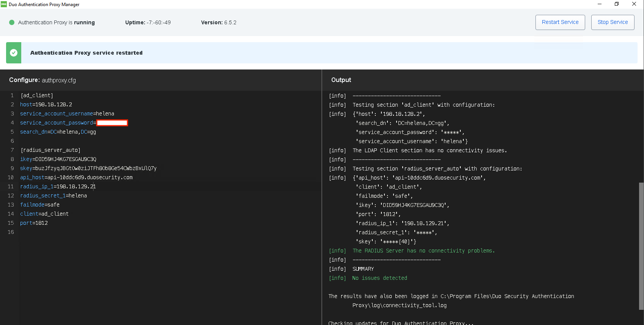Image resolution: width=644 pixels, height=325 pixels.
Task: Restore down the Proxy Manager window
Action: coord(617,4)
